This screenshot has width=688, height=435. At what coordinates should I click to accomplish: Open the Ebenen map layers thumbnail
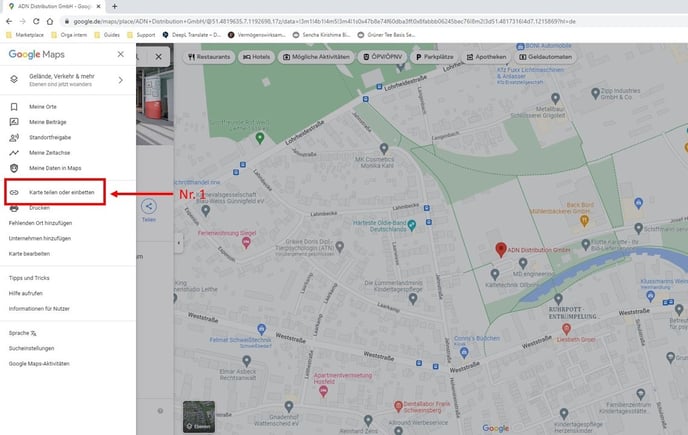199,416
